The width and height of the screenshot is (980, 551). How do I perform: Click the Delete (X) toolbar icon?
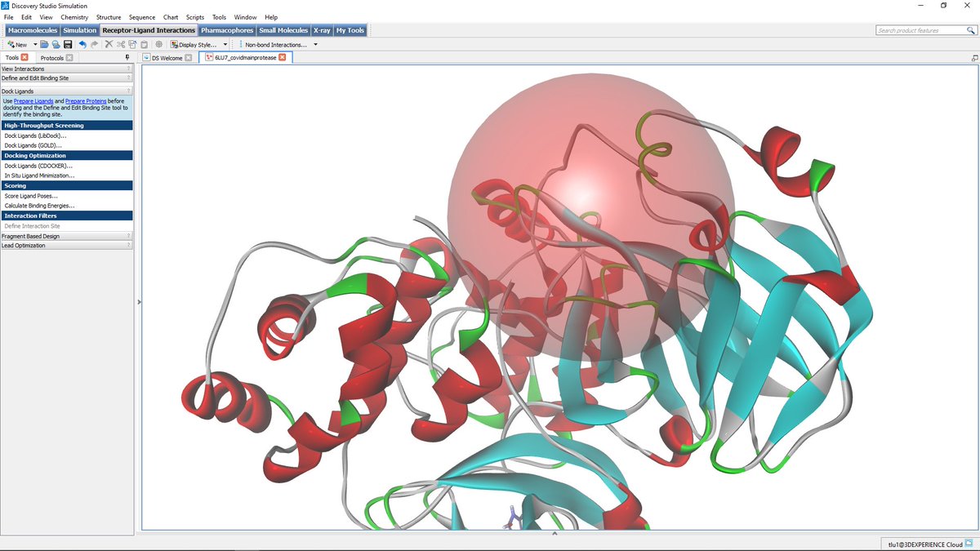(x=108, y=44)
